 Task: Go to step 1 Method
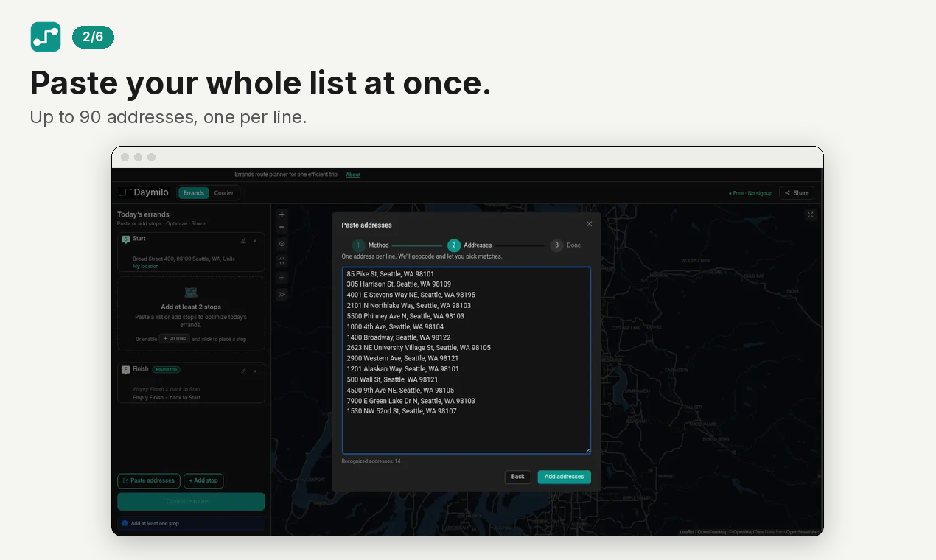369,245
